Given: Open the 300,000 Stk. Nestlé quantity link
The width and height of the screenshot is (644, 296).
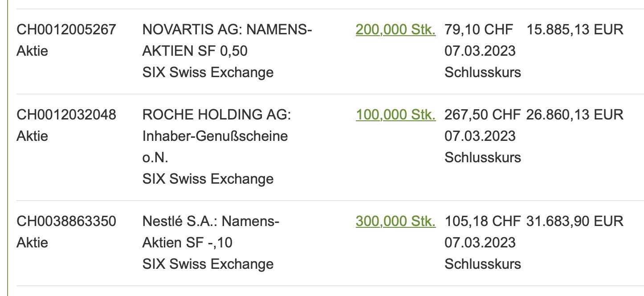Looking at the screenshot, I should 395,221.
